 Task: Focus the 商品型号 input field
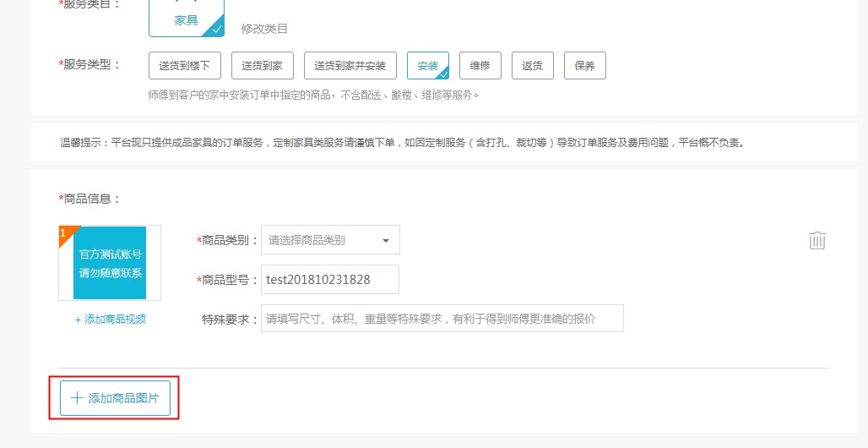pos(330,280)
